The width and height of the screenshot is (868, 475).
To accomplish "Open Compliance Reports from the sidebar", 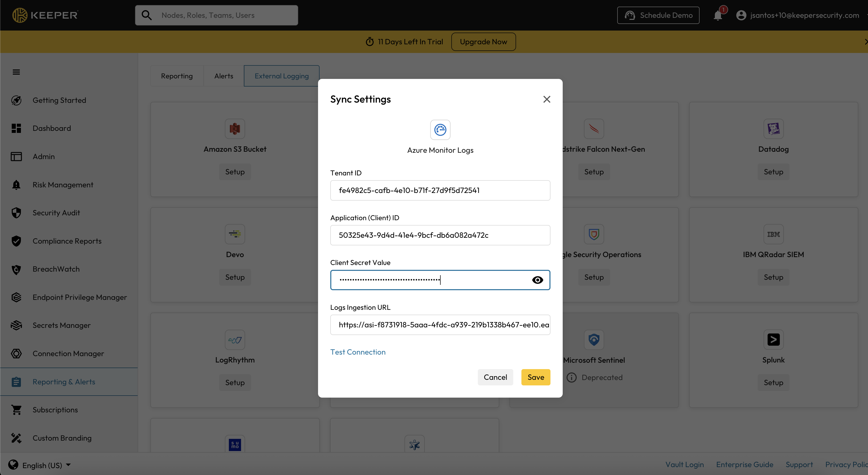I will 67,241.
